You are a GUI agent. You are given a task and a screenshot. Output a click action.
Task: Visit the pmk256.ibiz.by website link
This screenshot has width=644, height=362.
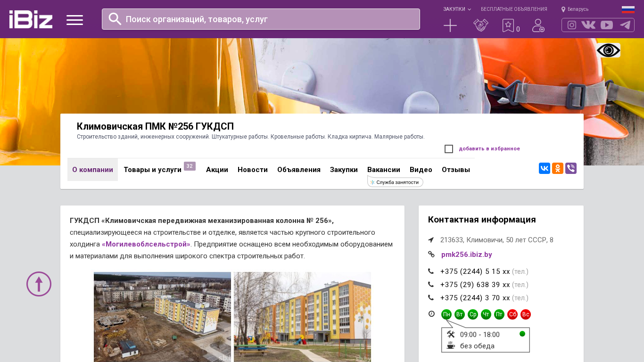tap(467, 255)
